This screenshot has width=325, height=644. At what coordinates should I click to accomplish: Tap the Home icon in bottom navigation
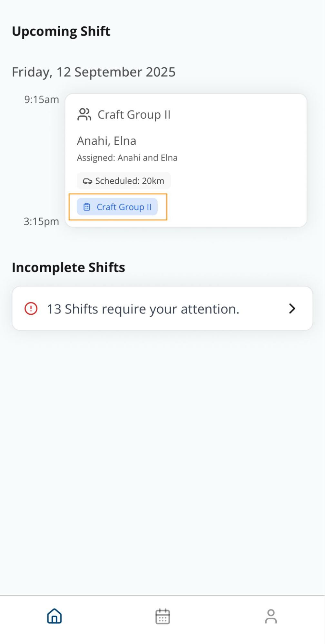54,616
